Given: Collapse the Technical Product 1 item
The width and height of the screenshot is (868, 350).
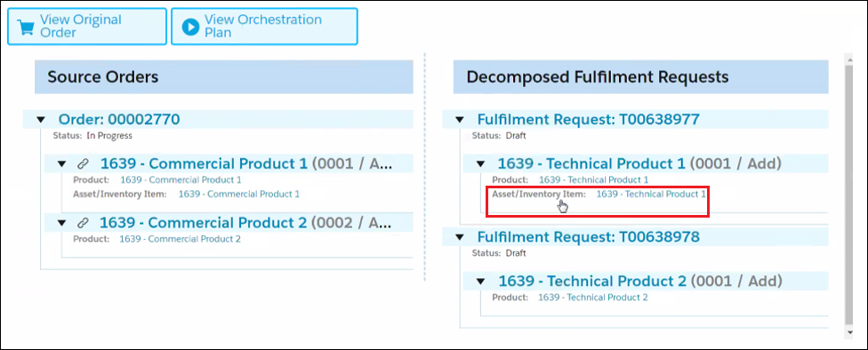Looking at the screenshot, I should pyautogui.click(x=480, y=163).
